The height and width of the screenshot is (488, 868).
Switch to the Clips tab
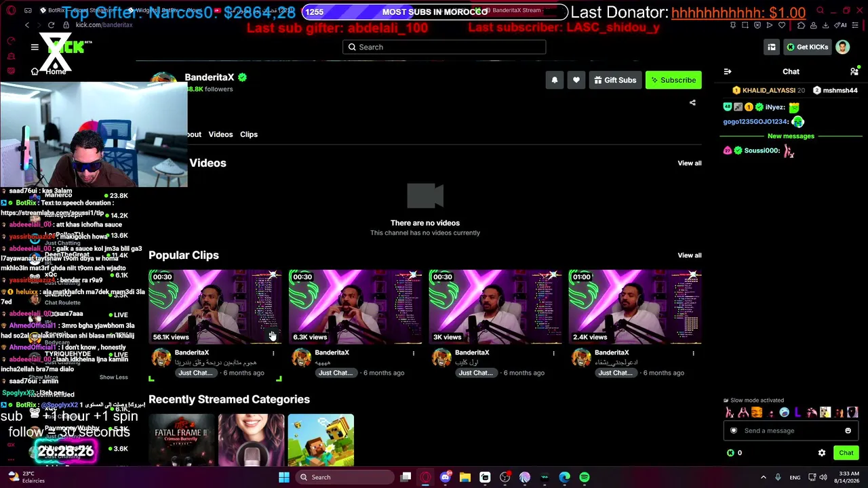pos(249,134)
